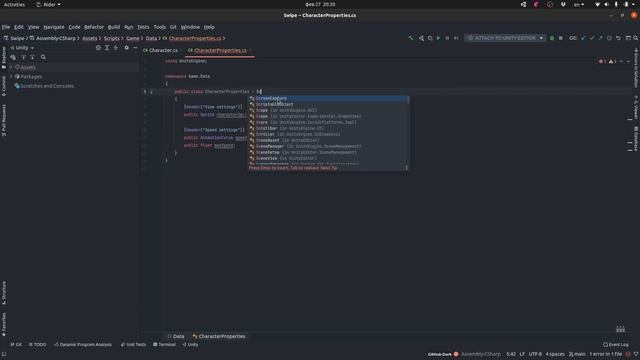Open the Git menu
The image size is (640, 360).
tap(173, 27)
